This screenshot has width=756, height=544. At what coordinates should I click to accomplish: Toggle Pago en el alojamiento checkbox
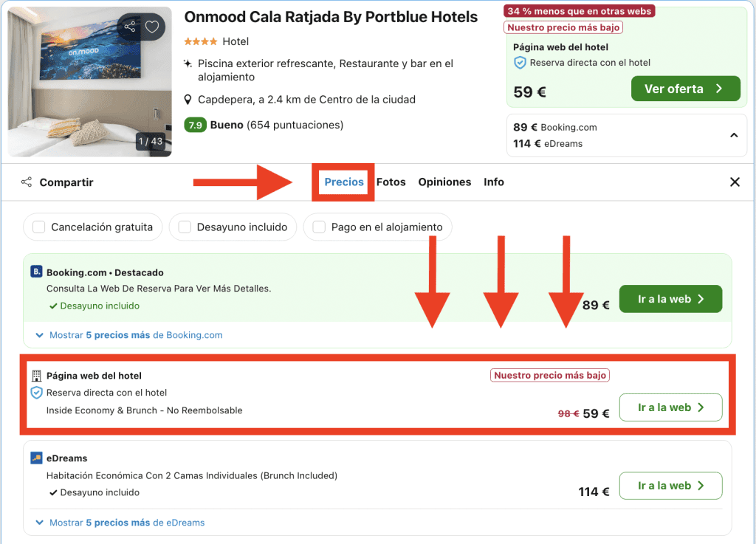pyautogui.click(x=319, y=227)
